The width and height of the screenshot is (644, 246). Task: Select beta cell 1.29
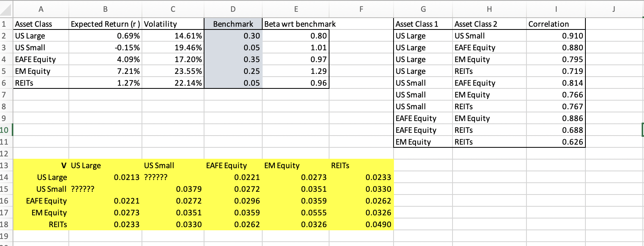(296, 71)
